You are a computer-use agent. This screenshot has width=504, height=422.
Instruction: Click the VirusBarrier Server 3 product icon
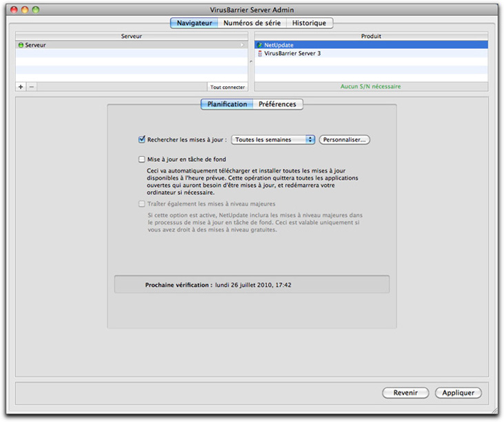coord(260,53)
